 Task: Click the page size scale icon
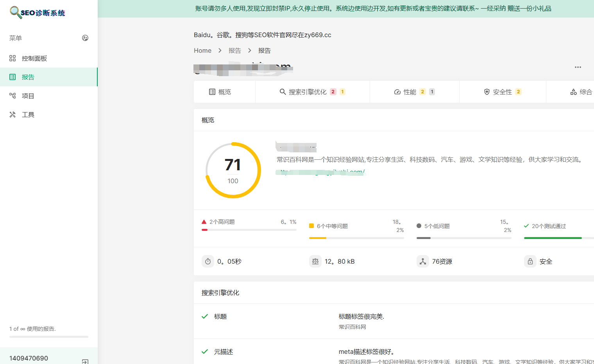point(315,261)
